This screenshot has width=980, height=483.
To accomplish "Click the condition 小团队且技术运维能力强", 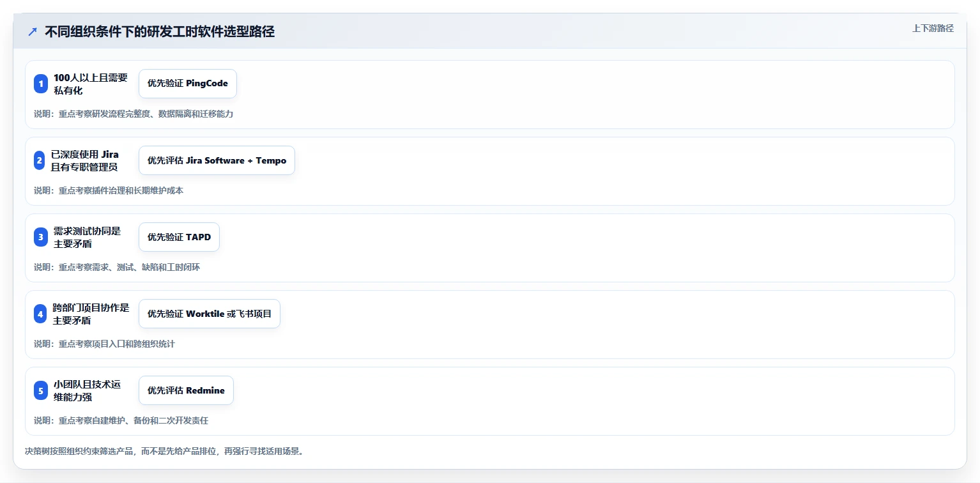I will pyautogui.click(x=87, y=390).
